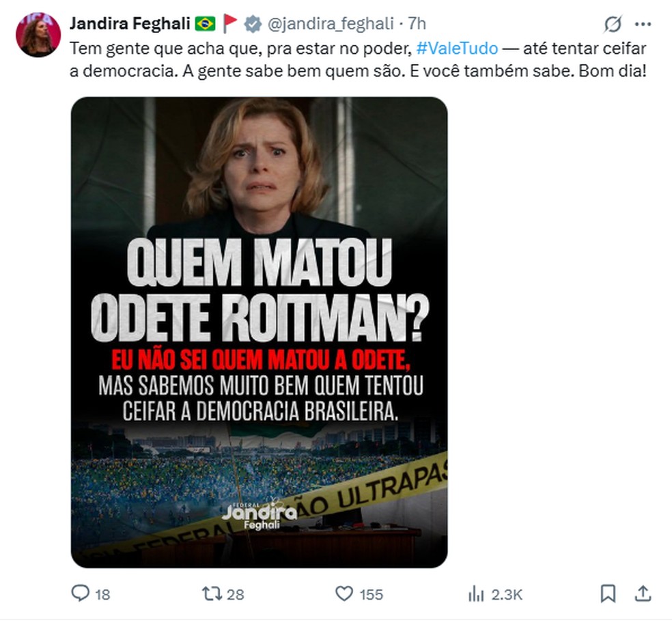Open the #ValeTudo hashtag
The height and width of the screenshot is (629, 672).
[457, 49]
